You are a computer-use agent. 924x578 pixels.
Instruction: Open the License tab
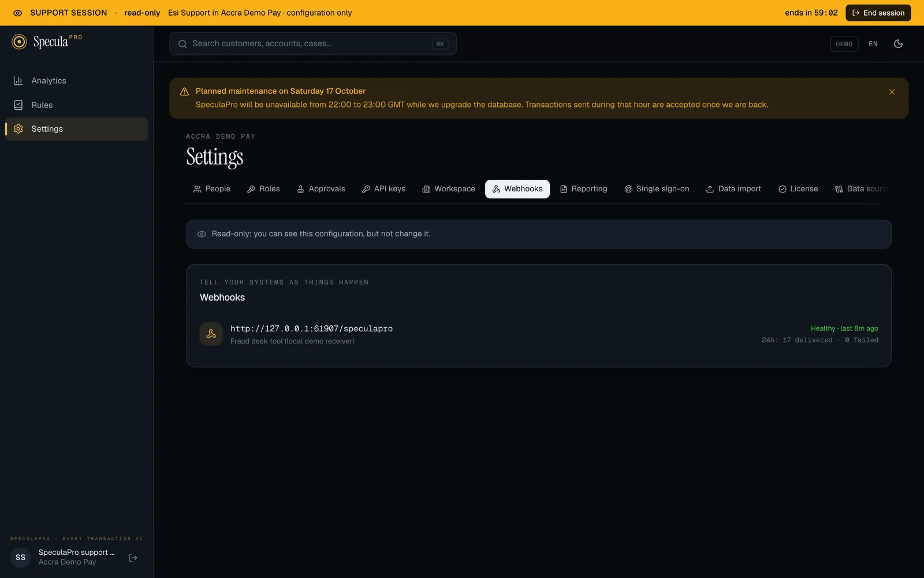[798, 189]
